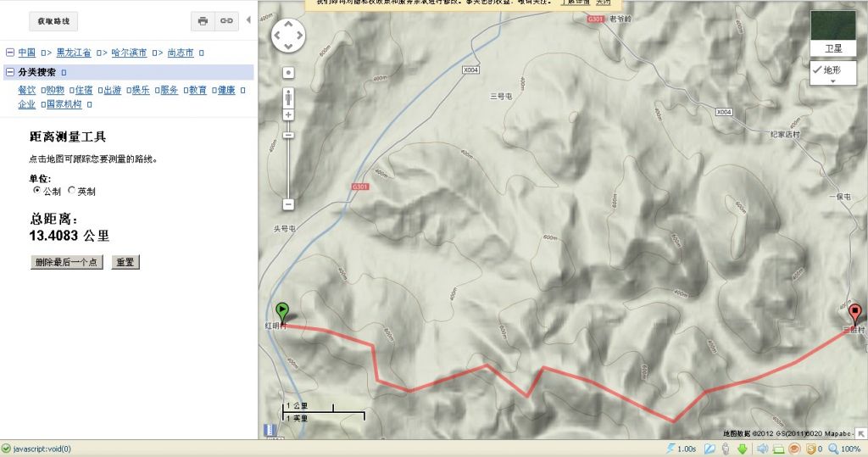Image resolution: width=868 pixels, height=457 pixels.
Task: Click the 卫星 satellite view thumbnail
Action: (833, 33)
